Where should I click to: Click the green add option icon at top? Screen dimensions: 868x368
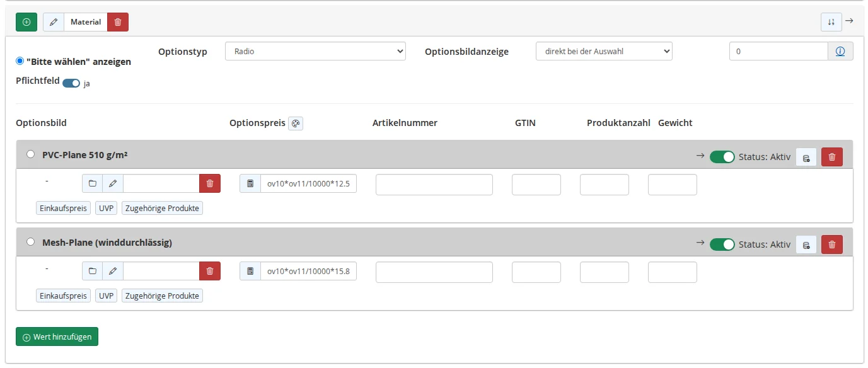point(26,22)
